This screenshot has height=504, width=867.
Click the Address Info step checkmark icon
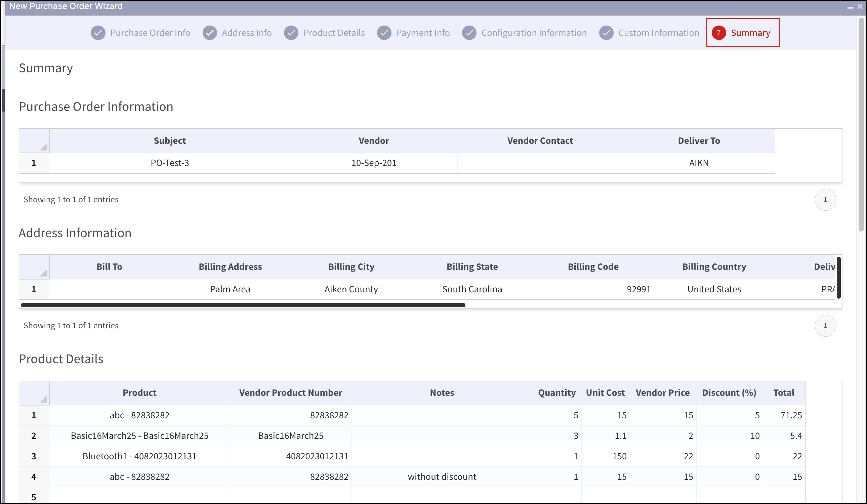coord(210,33)
